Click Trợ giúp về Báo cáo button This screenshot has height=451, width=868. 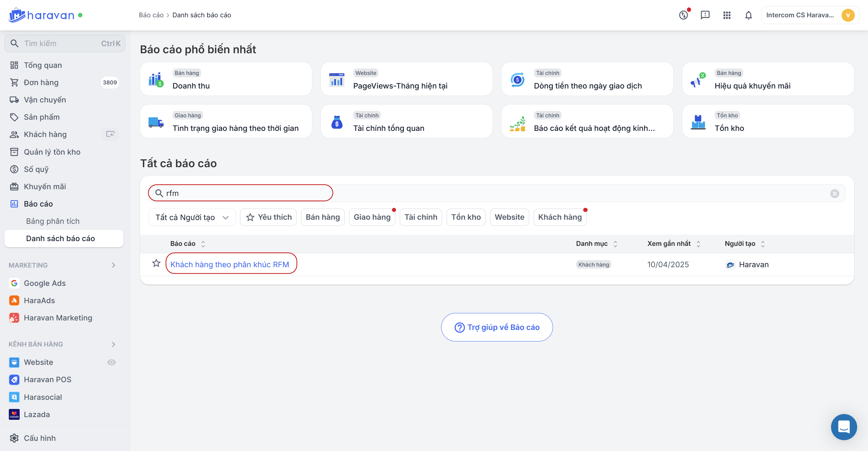click(x=497, y=327)
